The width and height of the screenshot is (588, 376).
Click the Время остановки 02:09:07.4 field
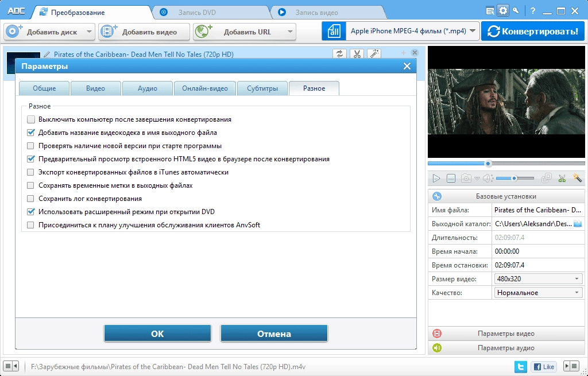pos(537,265)
